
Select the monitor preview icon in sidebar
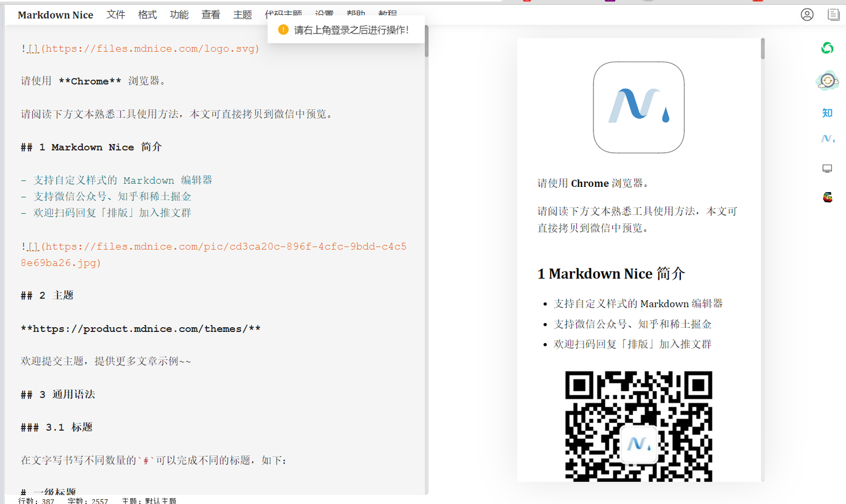827,169
